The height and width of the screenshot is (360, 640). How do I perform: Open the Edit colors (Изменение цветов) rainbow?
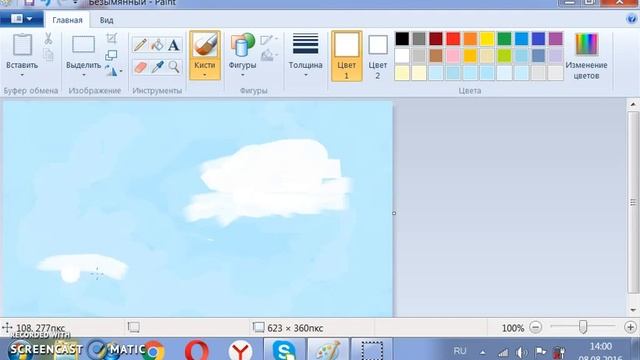pos(586,44)
